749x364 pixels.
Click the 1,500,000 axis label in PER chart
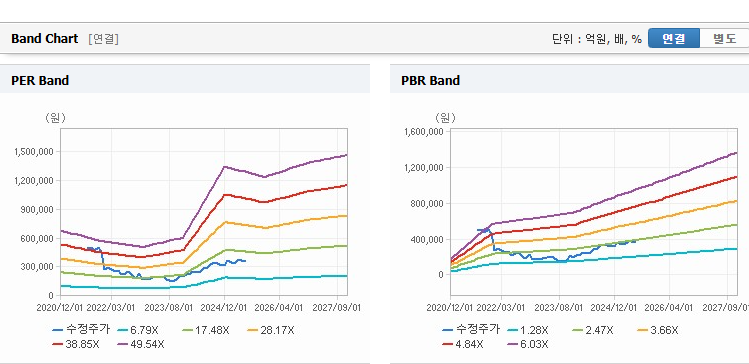click(x=34, y=152)
